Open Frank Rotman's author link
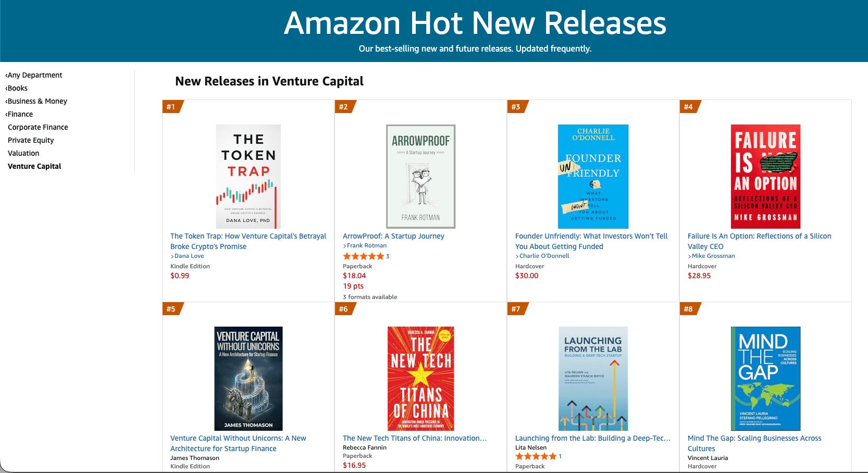Viewport: 868px width, 473px height. 367,245
